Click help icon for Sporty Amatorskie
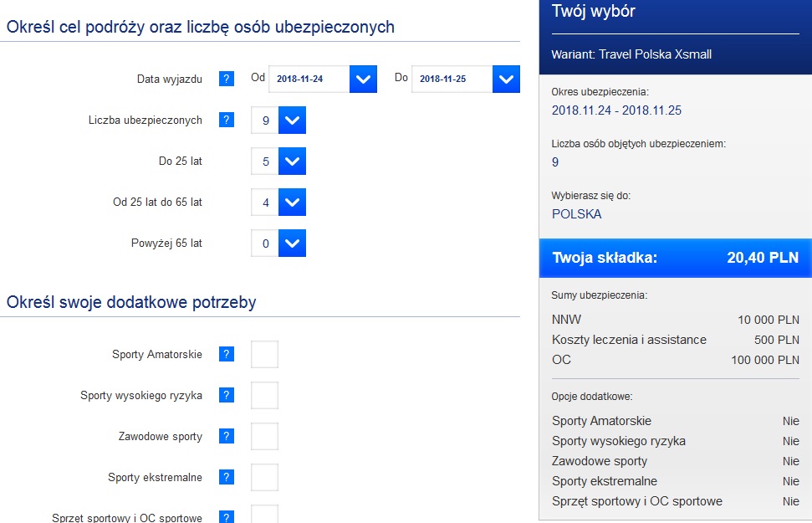This screenshot has width=812, height=523. point(226,354)
